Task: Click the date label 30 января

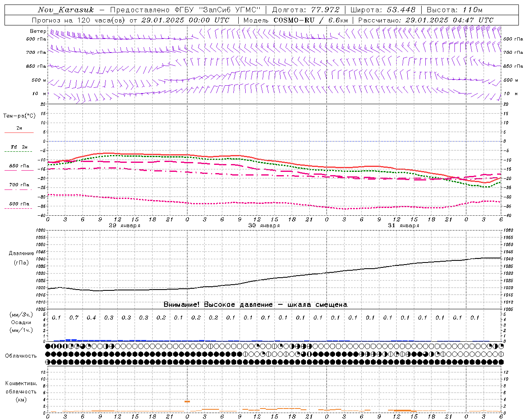Action: coord(264,226)
